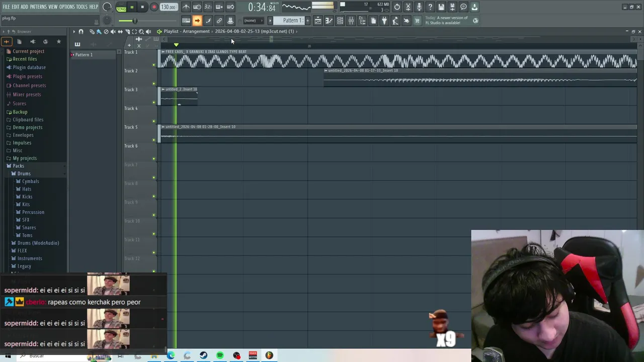Open the Piano roll view button
Screen dimensions: 644x362
click(329, 21)
